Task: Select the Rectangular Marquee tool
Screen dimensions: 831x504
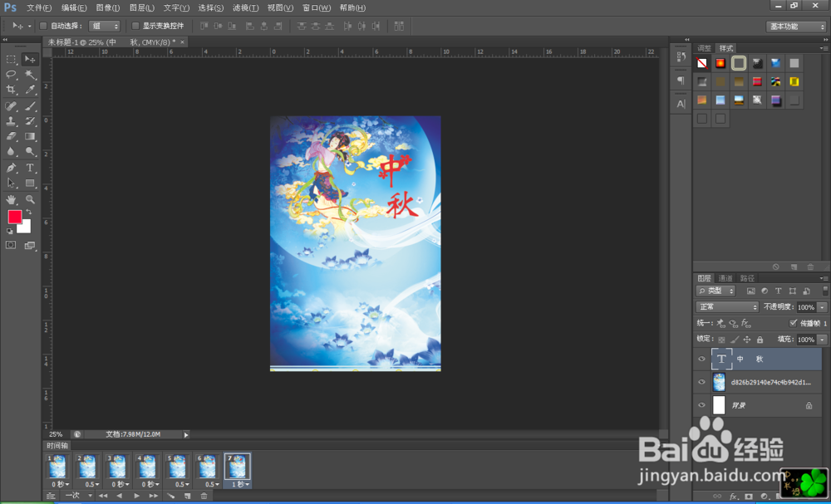Action: (11, 59)
